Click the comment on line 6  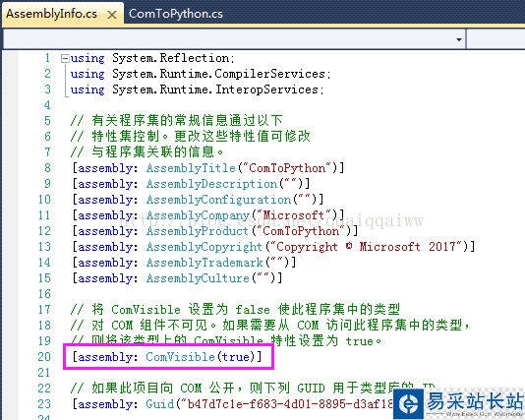[x=190, y=137]
